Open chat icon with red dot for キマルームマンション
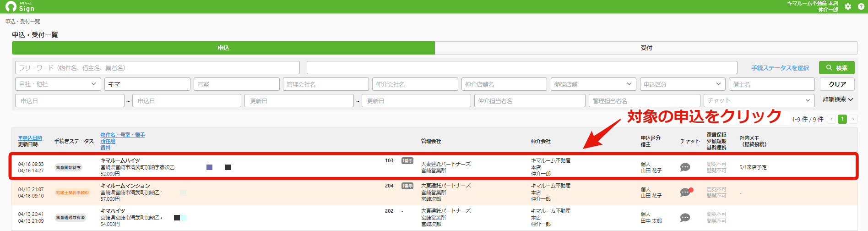The height and width of the screenshot is (231, 868). pos(686,192)
